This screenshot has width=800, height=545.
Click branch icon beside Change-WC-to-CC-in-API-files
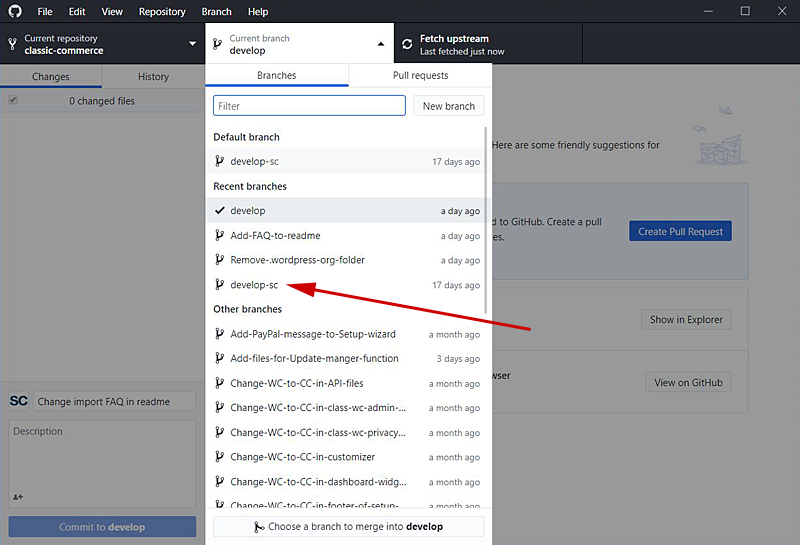[219, 383]
